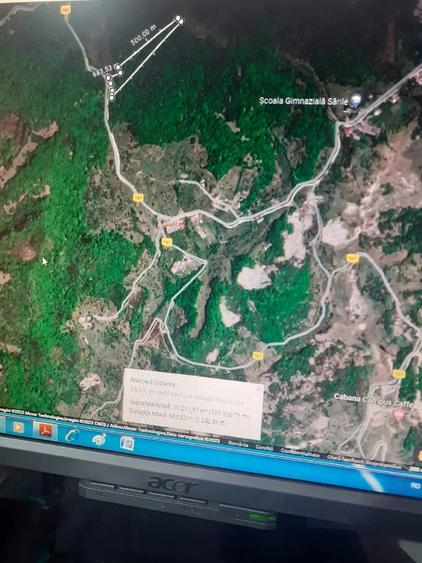Image resolution: width=422 pixels, height=563 pixels.
Task: Open the Școala Gimnazială Sările place label
Action: (x=303, y=101)
